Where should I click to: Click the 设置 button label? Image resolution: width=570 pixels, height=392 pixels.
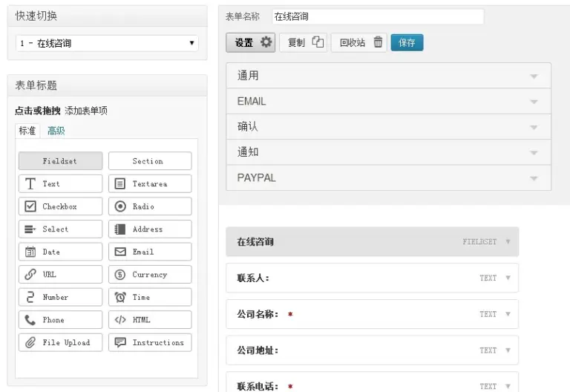(x=243, y=42)
